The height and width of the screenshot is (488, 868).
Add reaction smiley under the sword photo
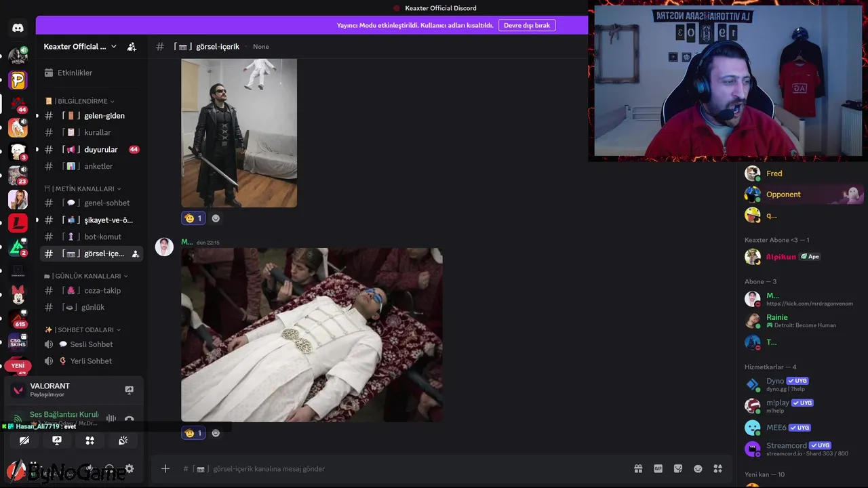(x=216, y=218)
